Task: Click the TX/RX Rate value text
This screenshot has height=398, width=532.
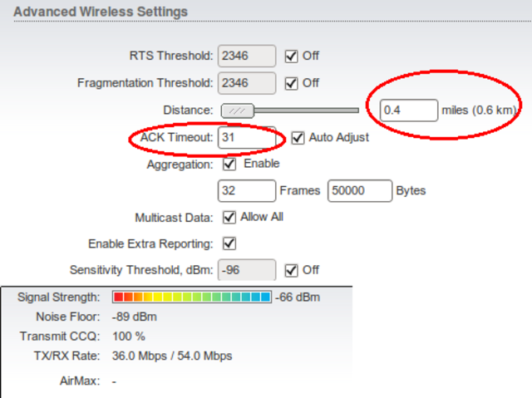Action: click(x=172, y=356)
